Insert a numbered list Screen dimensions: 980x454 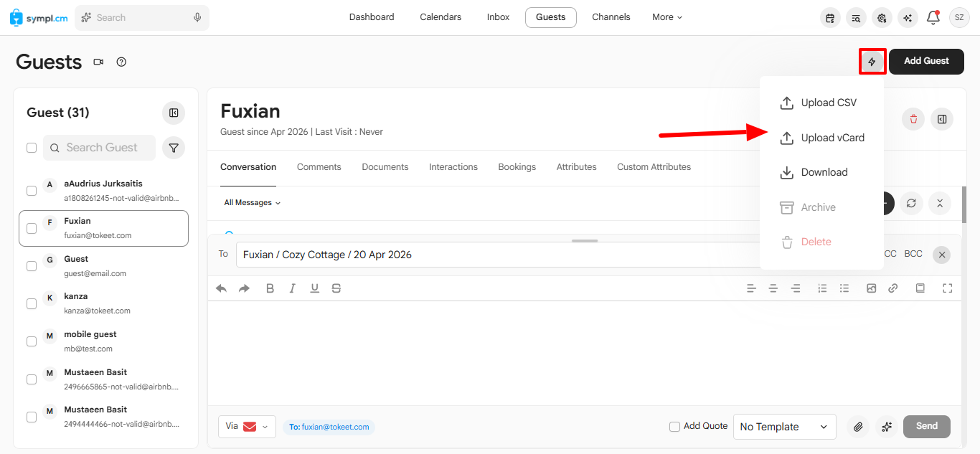tap(822, 288)
